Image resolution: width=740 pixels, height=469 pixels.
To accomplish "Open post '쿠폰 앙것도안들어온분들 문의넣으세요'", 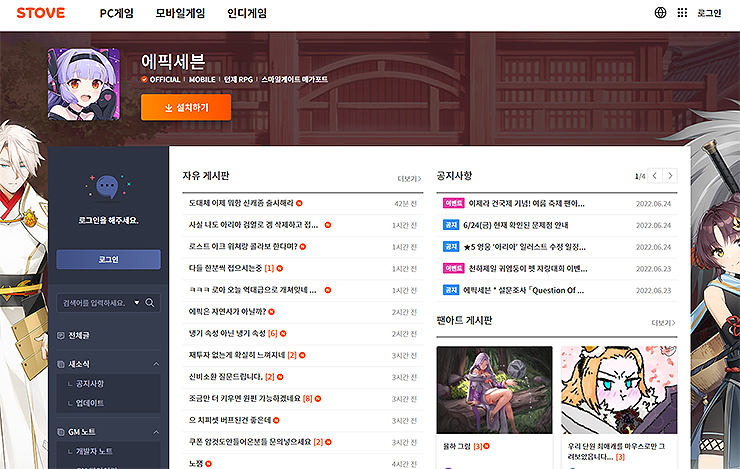I will 250,442.
